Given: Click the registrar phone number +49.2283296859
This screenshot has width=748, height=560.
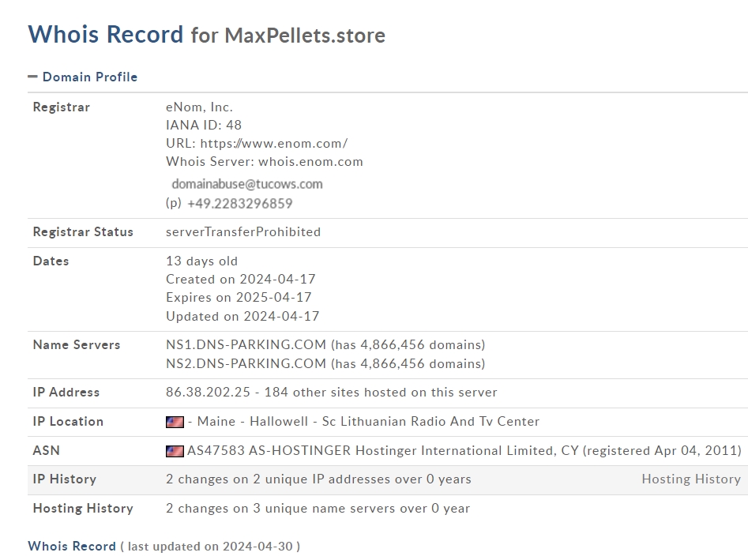Looking at the screenshot, I should click(240, 204).
